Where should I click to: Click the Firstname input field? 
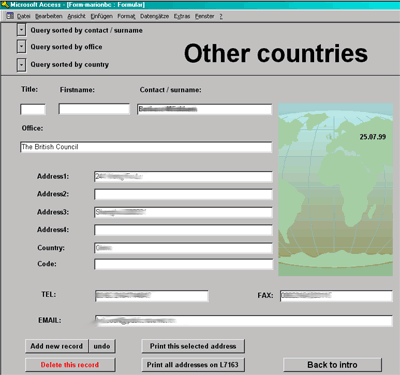(94, 109)
